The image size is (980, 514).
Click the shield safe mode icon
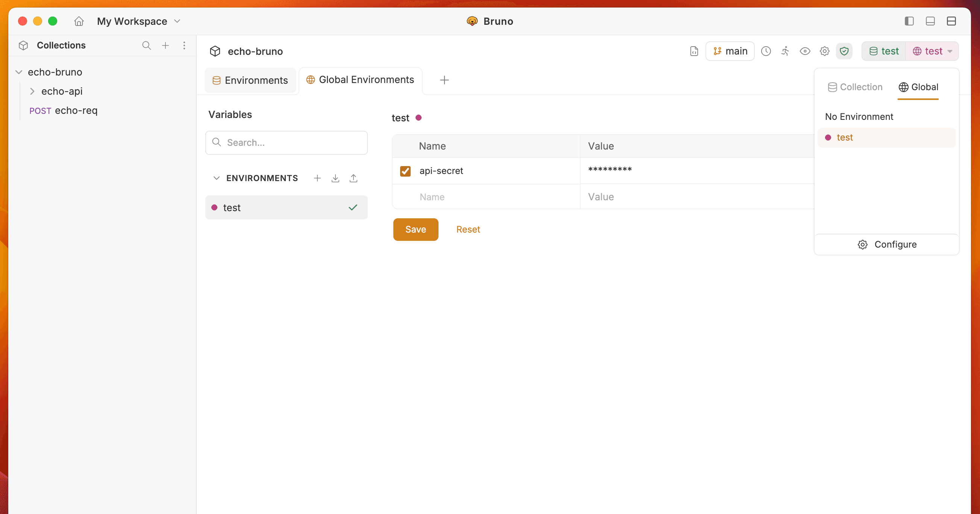point(844,51)
